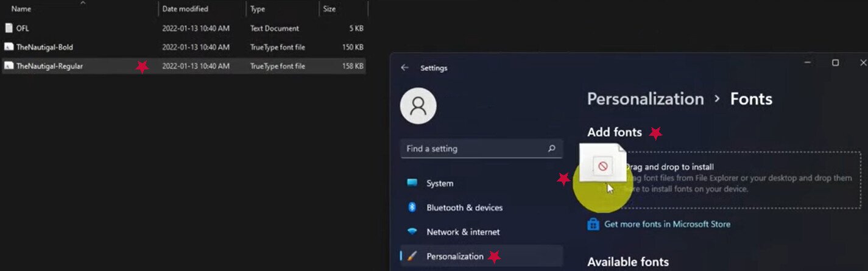Select the TheNautigal-Bold file name

click(45, 47)
